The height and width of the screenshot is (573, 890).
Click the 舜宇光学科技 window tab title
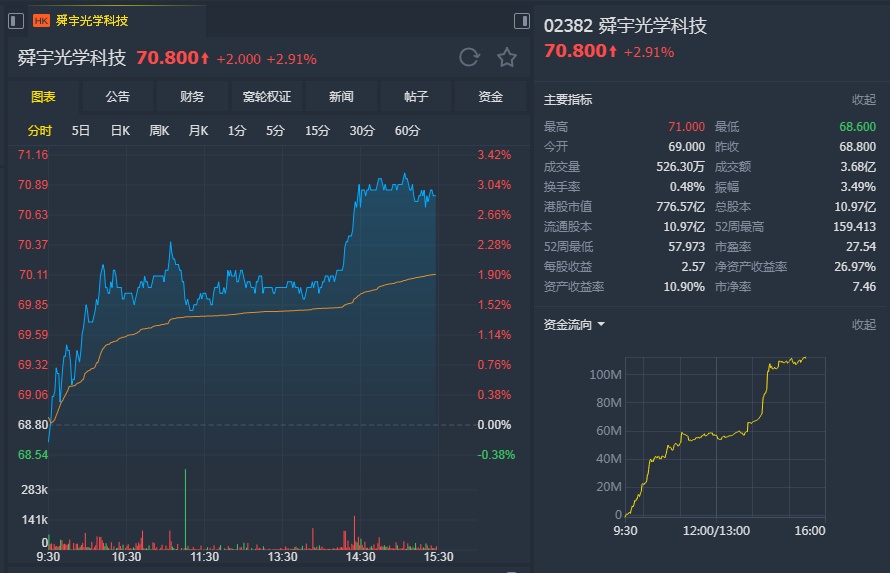pos(92,20)
